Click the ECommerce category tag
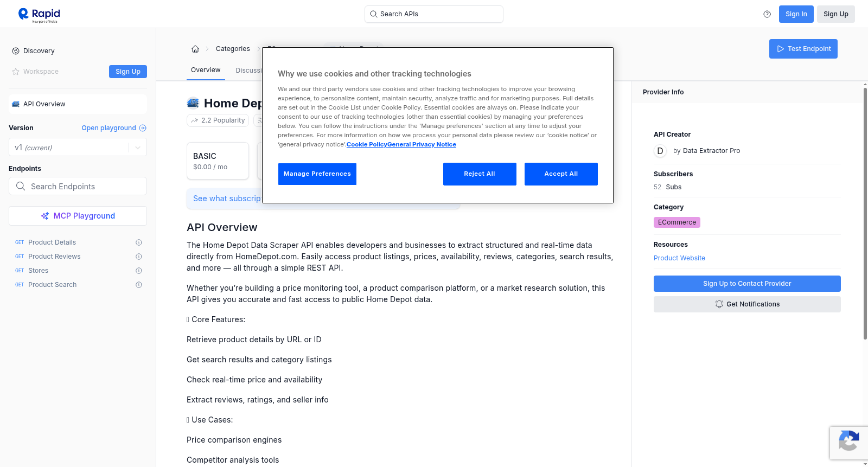This screenshot has height=467, width=868. click(x=677, y=222)
